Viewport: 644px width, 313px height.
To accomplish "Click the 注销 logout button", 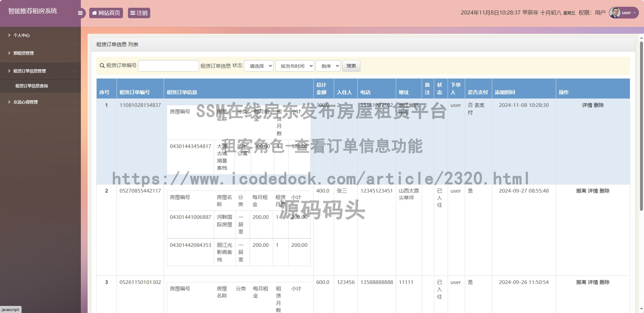I will pos(139,13).
